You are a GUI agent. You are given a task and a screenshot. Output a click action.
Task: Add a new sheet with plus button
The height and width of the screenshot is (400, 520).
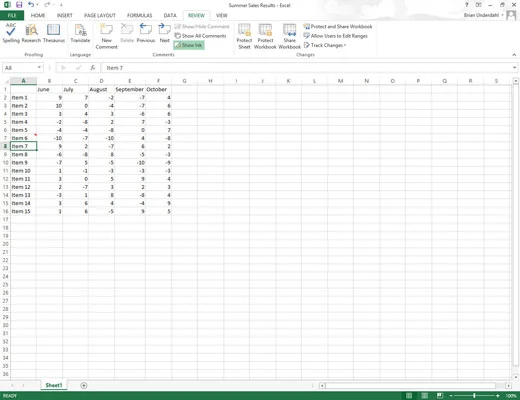point(84,385)
